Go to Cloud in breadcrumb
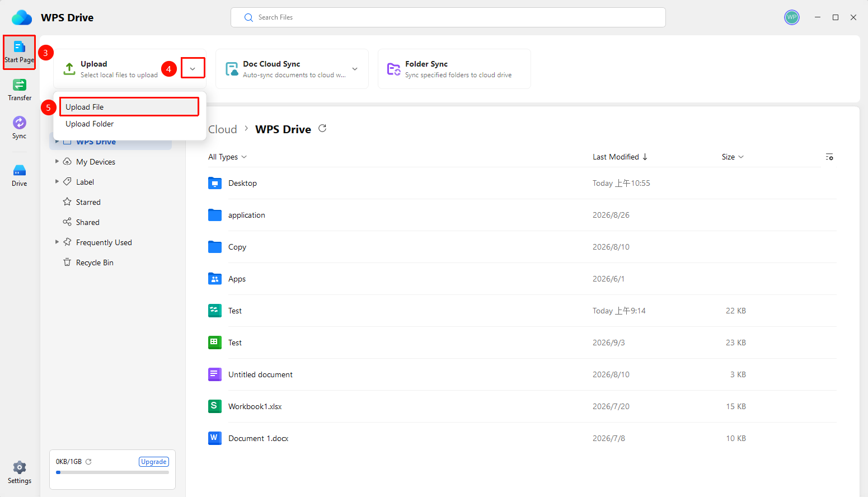Viewport: 868px width, 497px height. [223, 129]
